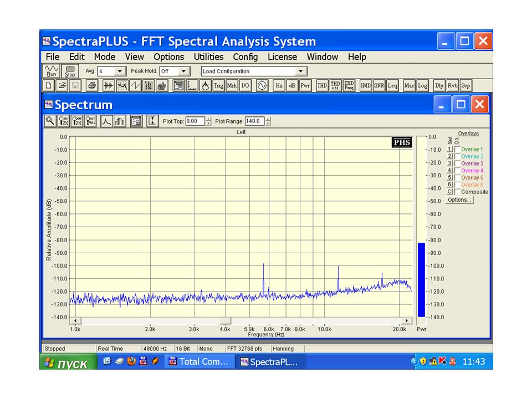
Task: Open the Mrk marker tool
Action: click(x=232, y=85)
